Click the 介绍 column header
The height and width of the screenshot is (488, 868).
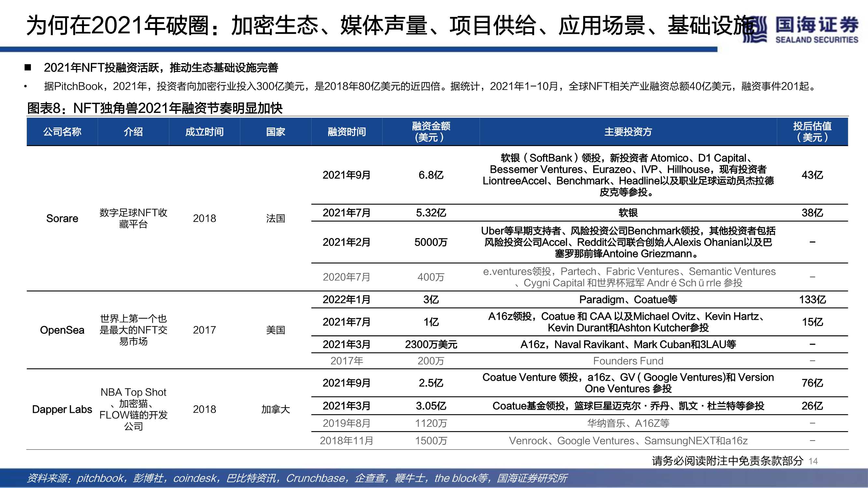(x=133, y=132)
